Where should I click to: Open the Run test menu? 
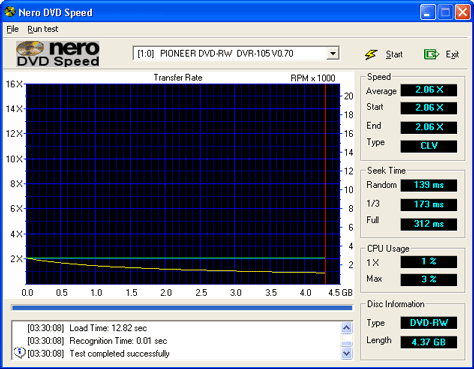[43, 29]
